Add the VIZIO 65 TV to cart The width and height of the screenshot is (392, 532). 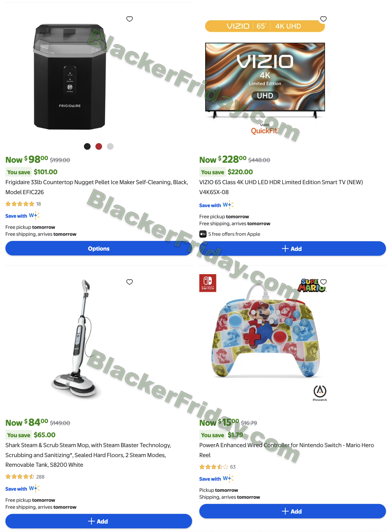tap(292, 248)
